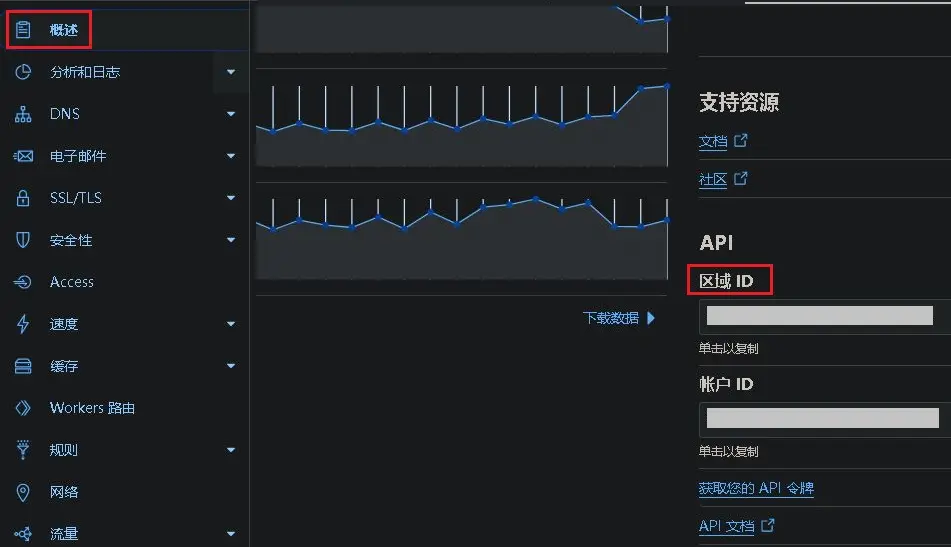The height and width of the screenshot is (547, 951).
Task: Expand the 分析和日志 dropdown arrow
Action: 231,72
